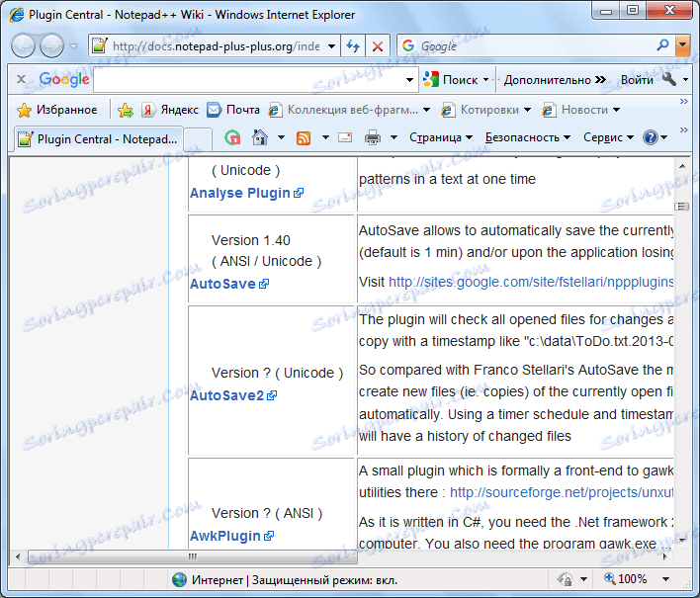Open the Поиск dropdown arrow

pos(485,80)
